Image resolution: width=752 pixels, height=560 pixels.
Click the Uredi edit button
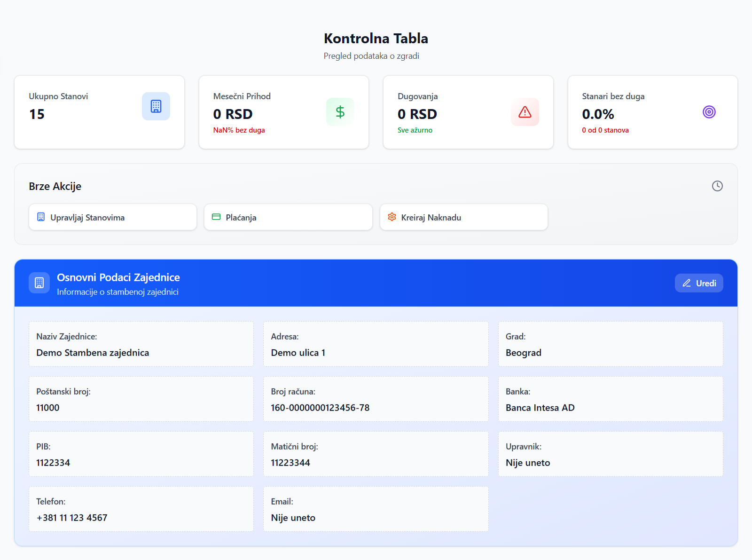(699, 283)
